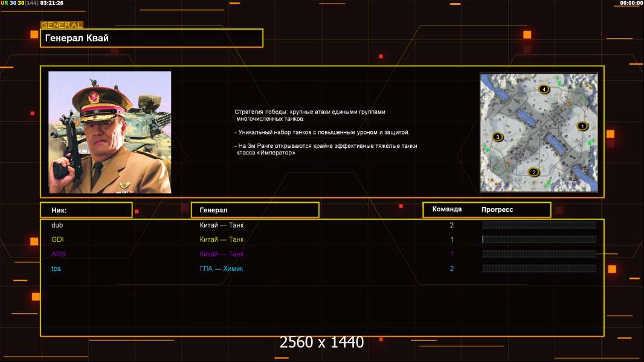
Task: Click the loading progress bar for dub
Action: 539,225
